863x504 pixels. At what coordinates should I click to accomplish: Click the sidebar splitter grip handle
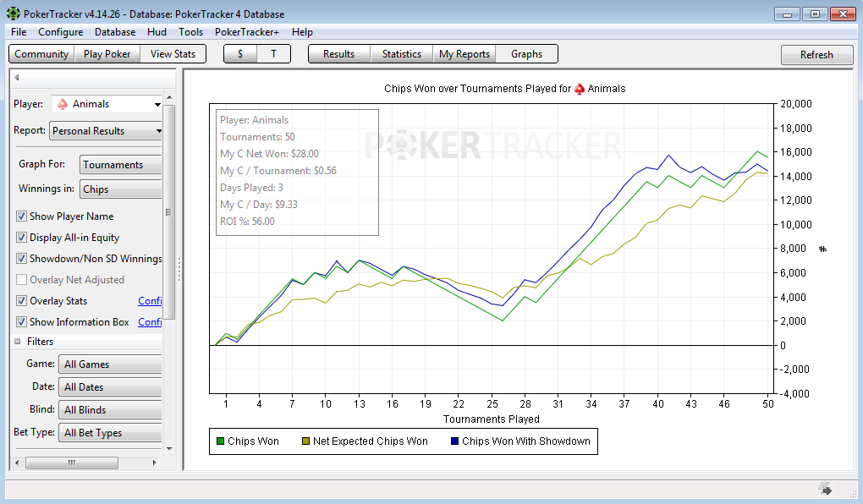pyautogui.click(x=179, y=269)
